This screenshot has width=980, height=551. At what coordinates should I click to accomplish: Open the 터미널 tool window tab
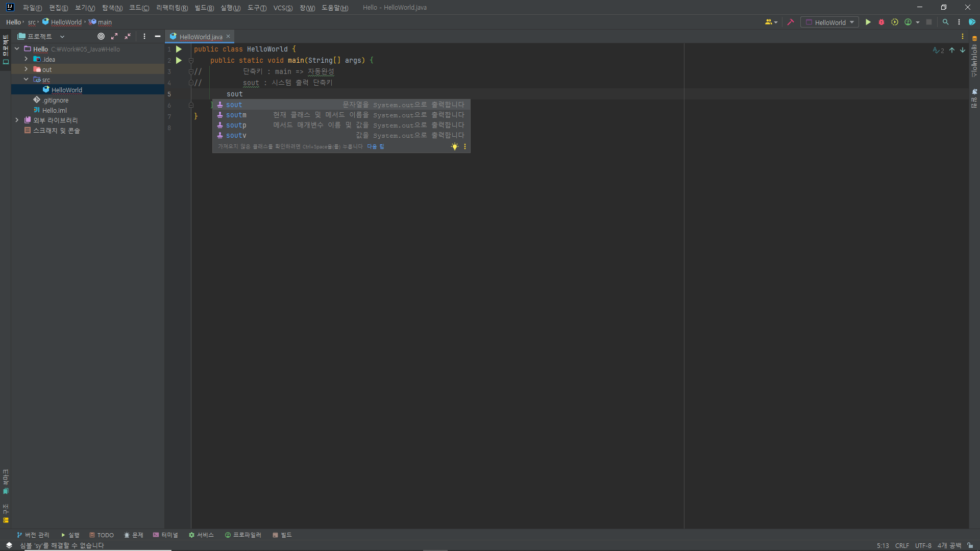[x=165, y=535]
